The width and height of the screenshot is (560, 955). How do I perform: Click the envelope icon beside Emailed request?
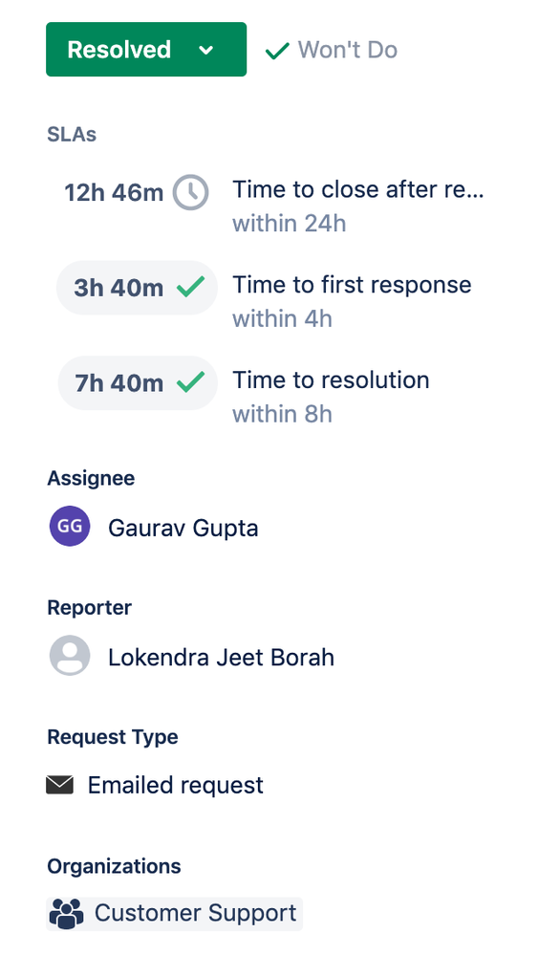click(60, 784)
